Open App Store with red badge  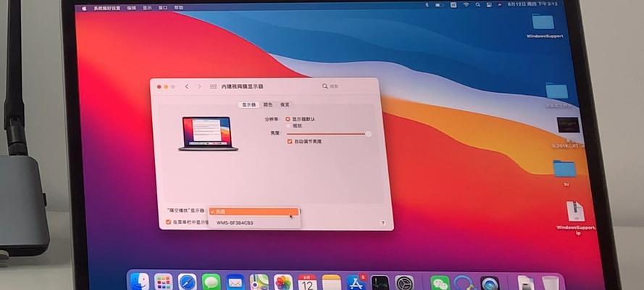(x=356, y=283)
